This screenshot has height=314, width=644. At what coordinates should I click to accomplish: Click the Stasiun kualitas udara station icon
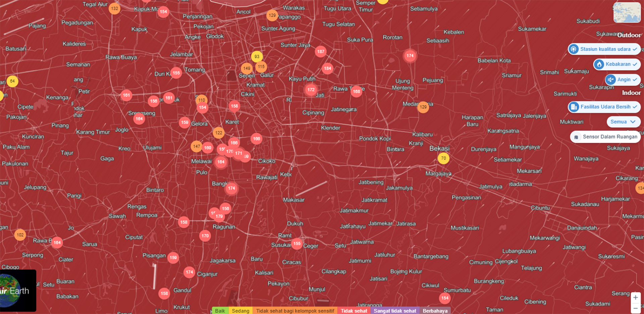click(574, 49)
